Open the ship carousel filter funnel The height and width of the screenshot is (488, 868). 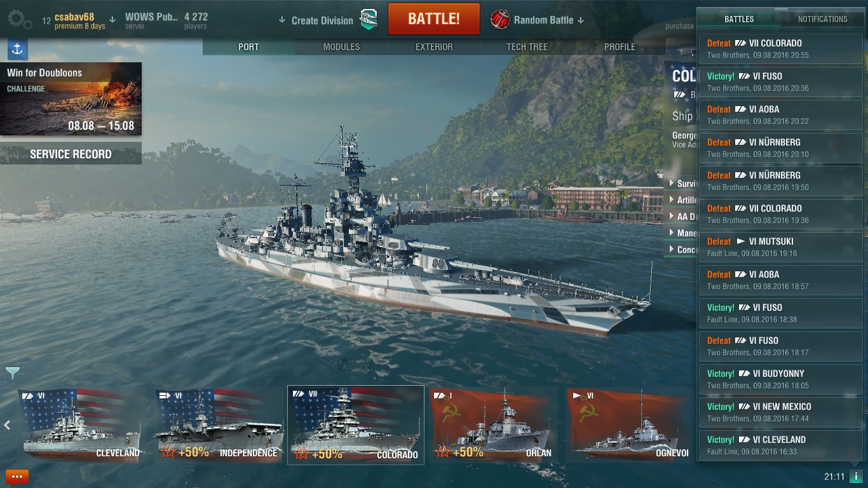(x=12, y=373)
